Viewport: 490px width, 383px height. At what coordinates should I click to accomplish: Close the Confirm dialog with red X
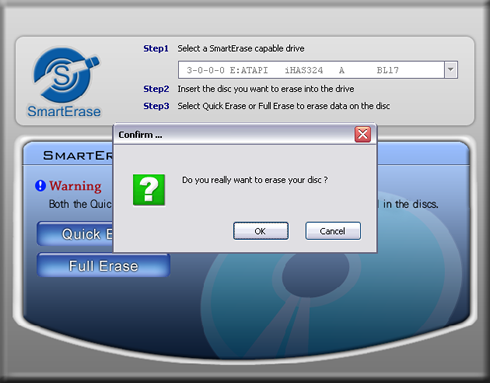363,134
